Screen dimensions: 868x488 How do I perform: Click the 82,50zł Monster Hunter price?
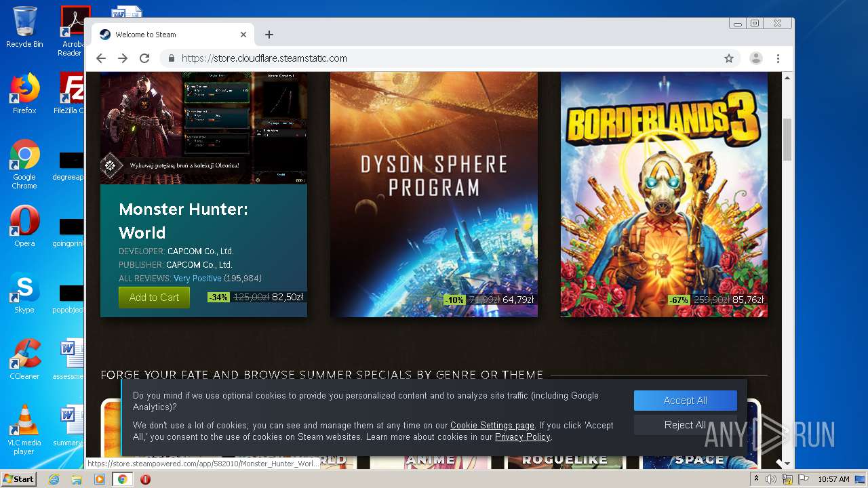pos(288,297)
